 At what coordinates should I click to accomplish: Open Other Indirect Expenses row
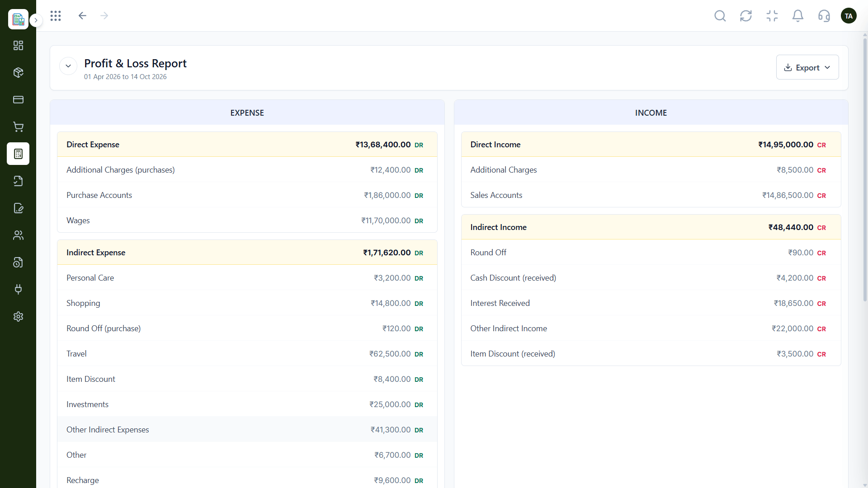coord(247,430)
